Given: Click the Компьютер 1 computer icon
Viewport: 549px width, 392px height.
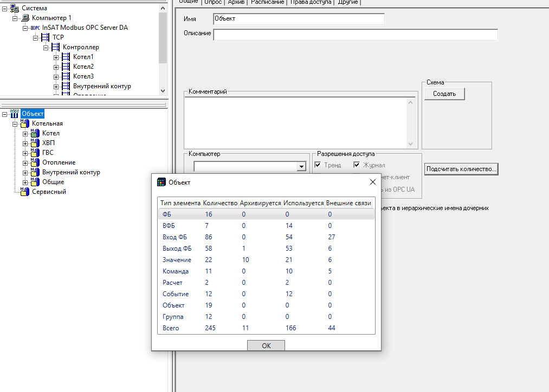Looking at the screenshot, I should [25, 18].
